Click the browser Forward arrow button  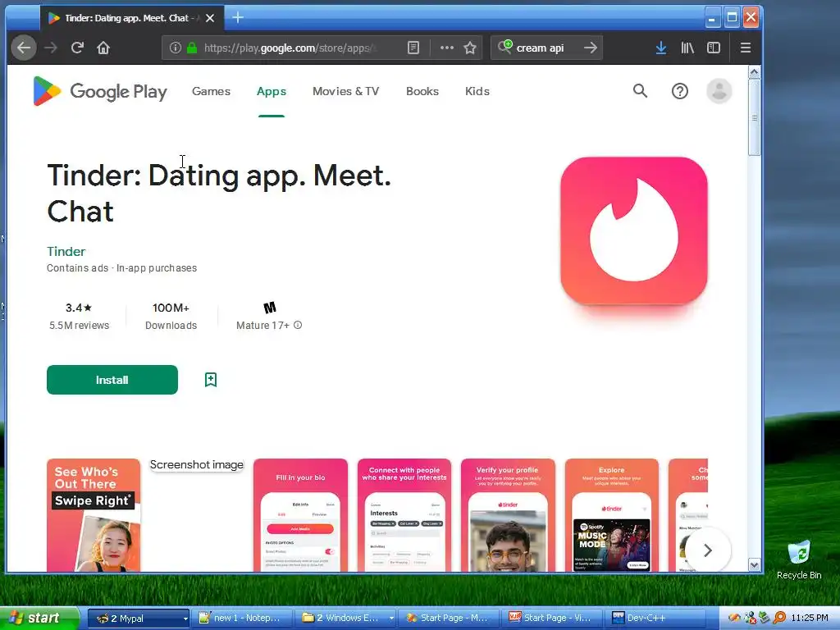(51, 48)
